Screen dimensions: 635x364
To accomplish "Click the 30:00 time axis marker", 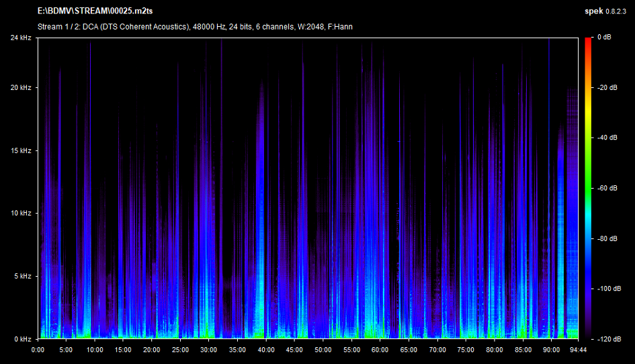I will click(x=209, y=349).
